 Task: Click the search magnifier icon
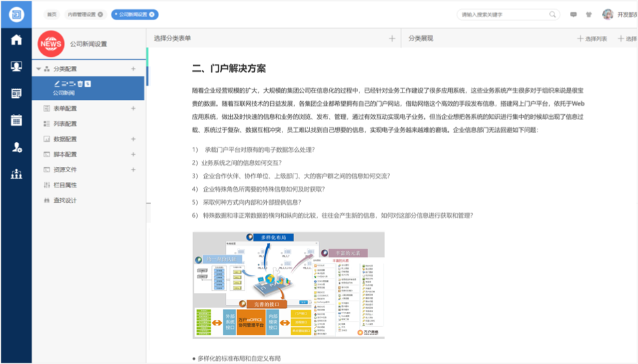tap(553, 14)
